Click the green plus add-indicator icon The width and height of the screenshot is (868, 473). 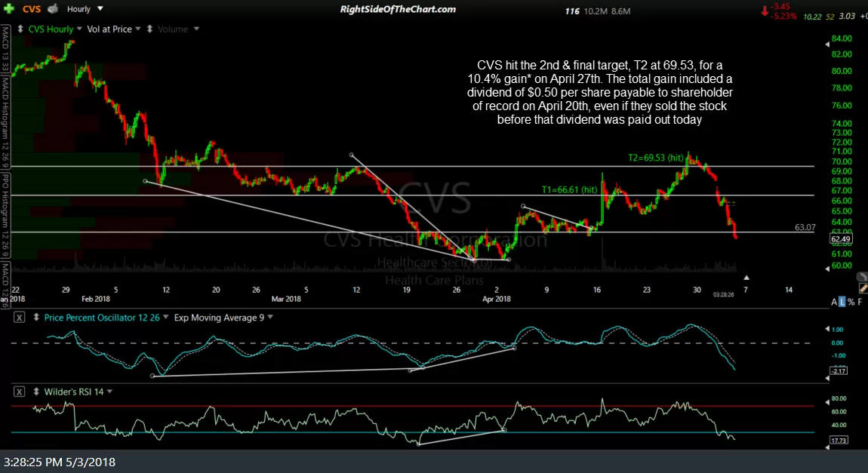8,8
